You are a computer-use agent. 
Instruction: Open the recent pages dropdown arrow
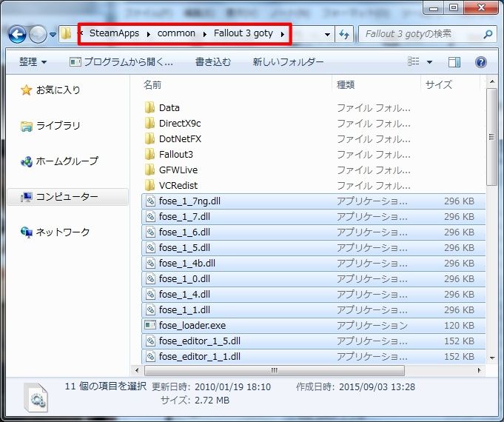[x=53, y=34]
